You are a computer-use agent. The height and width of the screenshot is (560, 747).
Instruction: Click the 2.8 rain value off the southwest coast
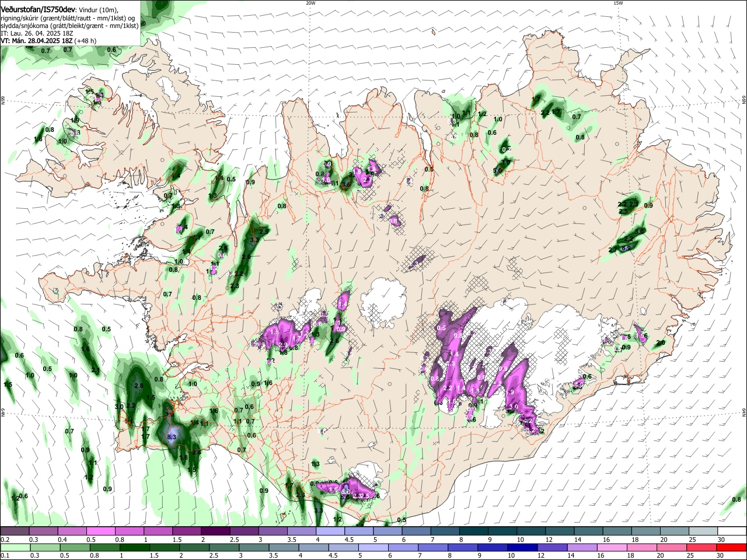138,386
